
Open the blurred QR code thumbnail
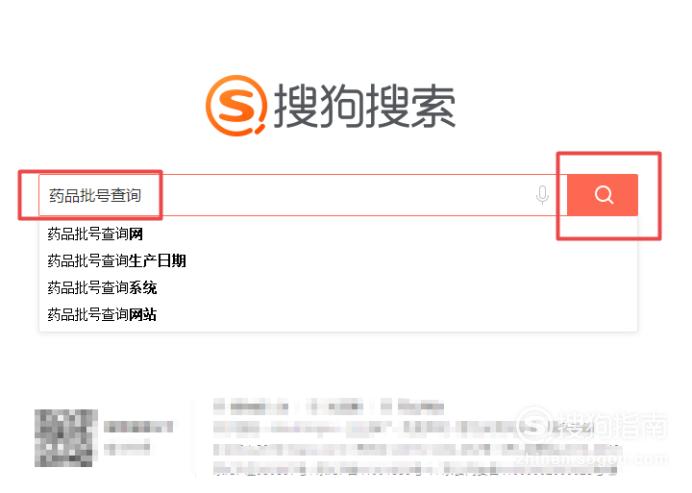[x=66, y=438]
